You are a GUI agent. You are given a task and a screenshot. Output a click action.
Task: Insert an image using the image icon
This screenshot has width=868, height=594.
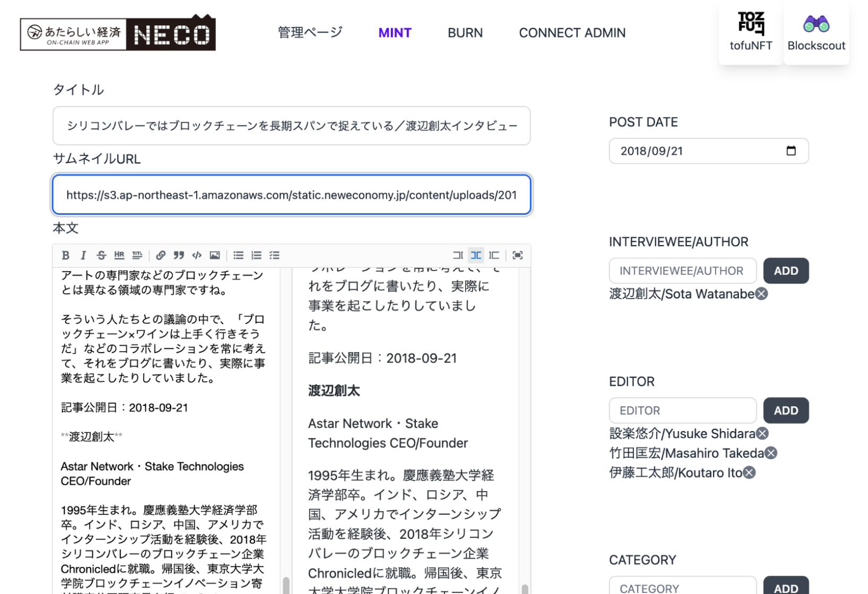pos(215,255)
